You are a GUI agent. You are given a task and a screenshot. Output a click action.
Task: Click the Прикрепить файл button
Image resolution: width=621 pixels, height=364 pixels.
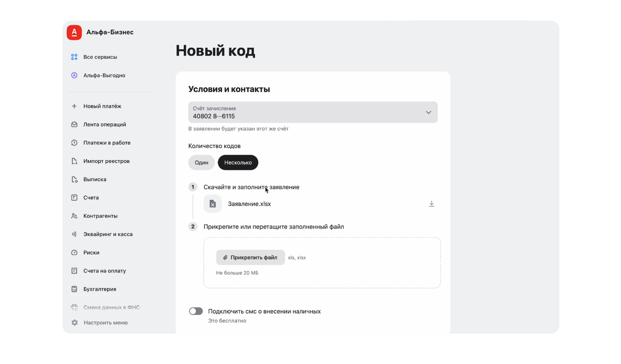(x=250, y=257)
